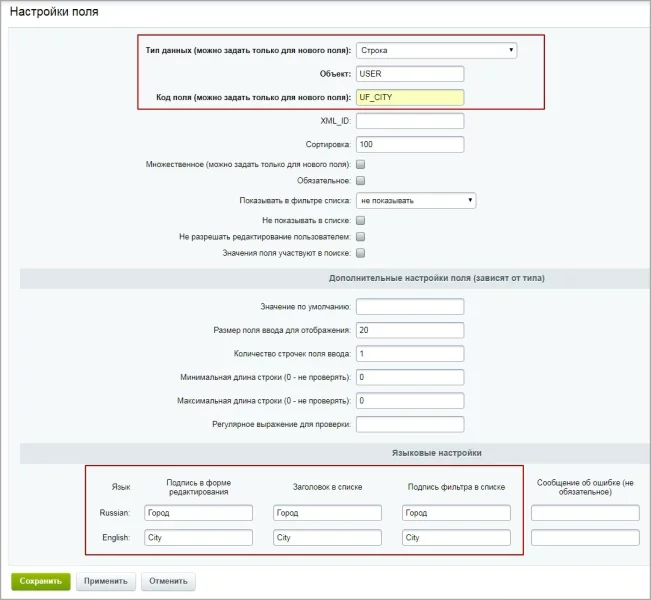Image resolution: width=651 pixels, height=600 pixels.
Task: Focus the Russian error message input field
Action: pyautogui.click(x=585, y=513)
